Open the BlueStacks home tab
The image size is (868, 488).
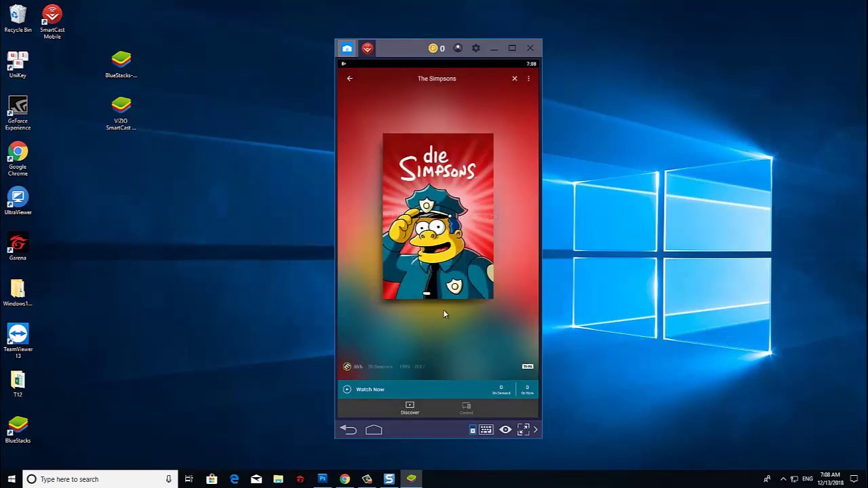pyautogui.click(x=347, y=48)
